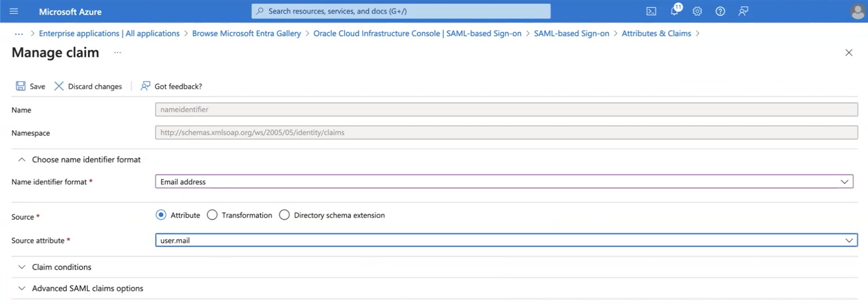Open the help question mark icon
Viewport: 868px width, 305px height.
[720, 11]
